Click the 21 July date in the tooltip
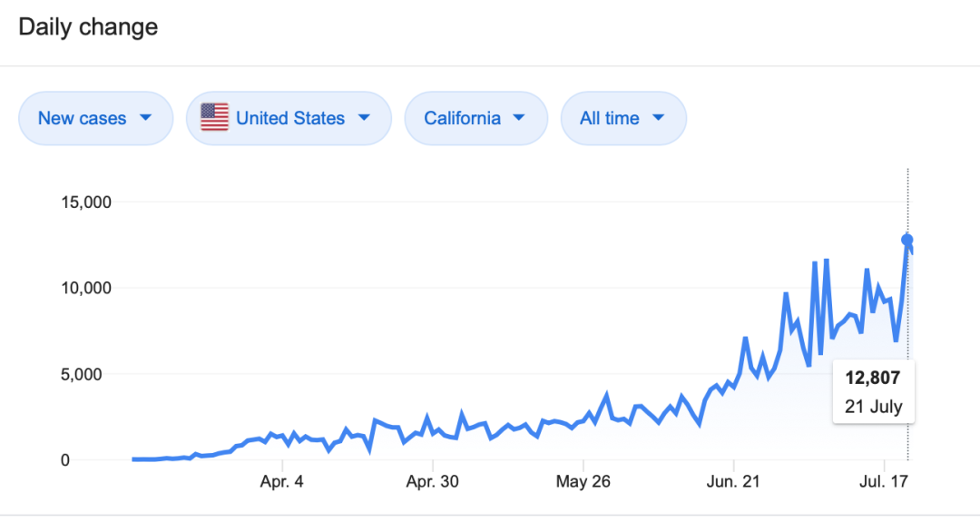Viewport: 980px width, 522px height. tap(873, 406)
